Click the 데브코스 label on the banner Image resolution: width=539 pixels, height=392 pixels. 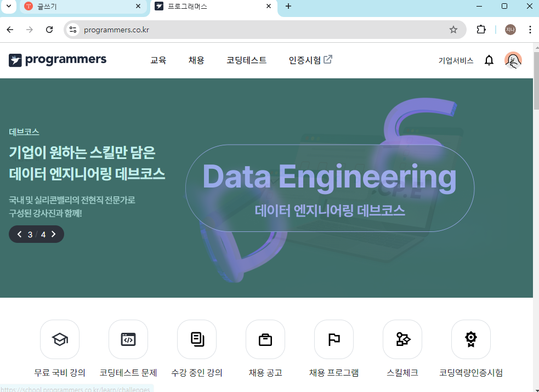24,132
